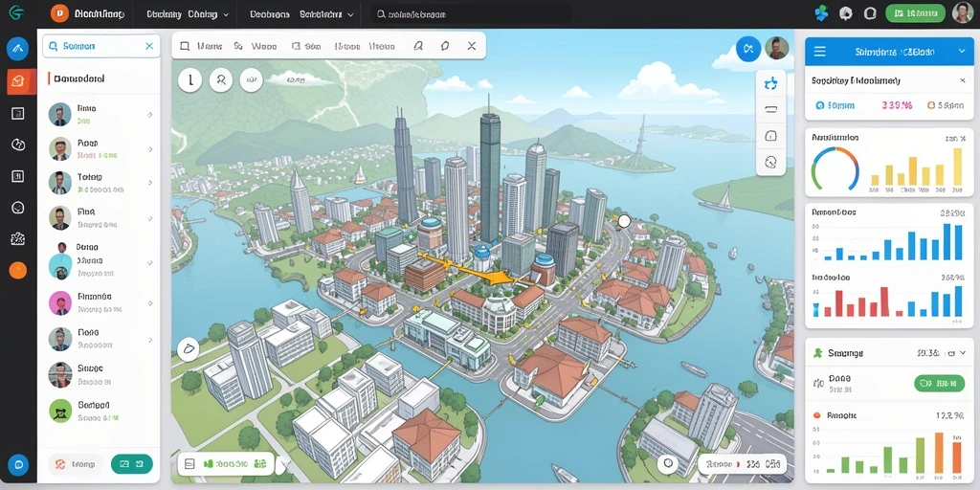Click the compass icon in map's right toolbar
This screenshot has width=980, height=490.
coord(770,163)
